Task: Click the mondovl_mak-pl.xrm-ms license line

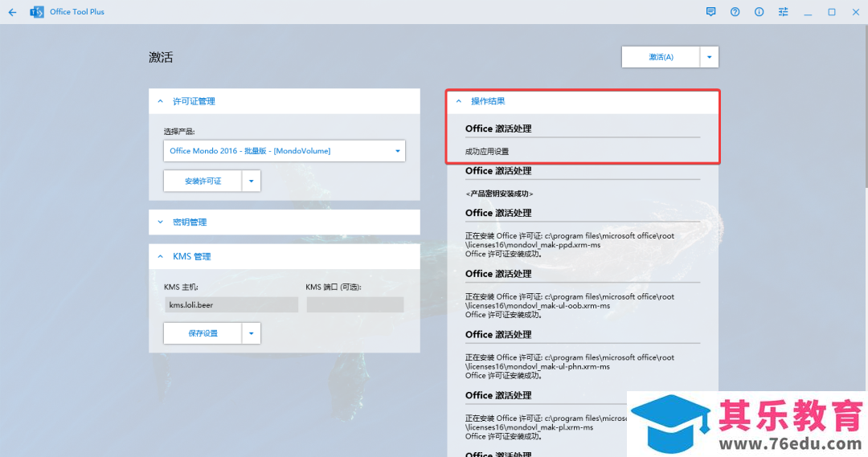Action: (529, 427)
